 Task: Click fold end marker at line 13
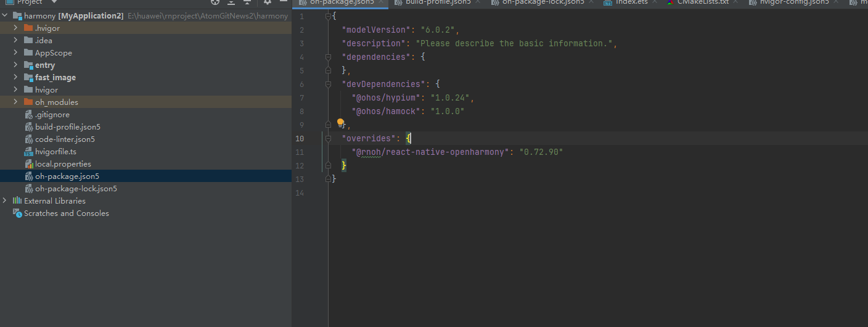coord(329,179)
